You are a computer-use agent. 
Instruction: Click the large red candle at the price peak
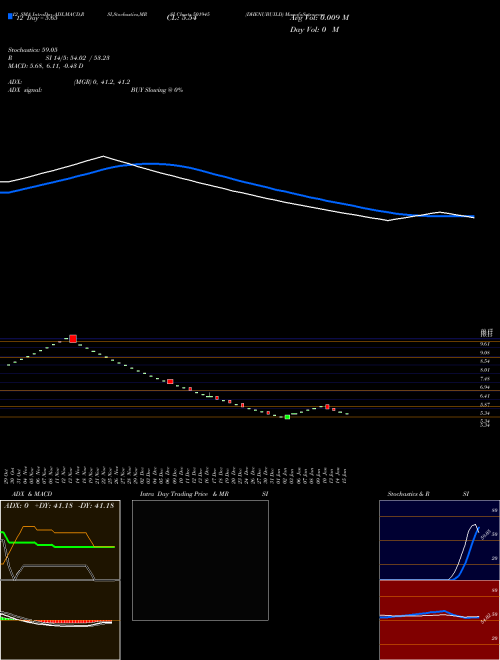pyautogui.click(x=73, y=338)
